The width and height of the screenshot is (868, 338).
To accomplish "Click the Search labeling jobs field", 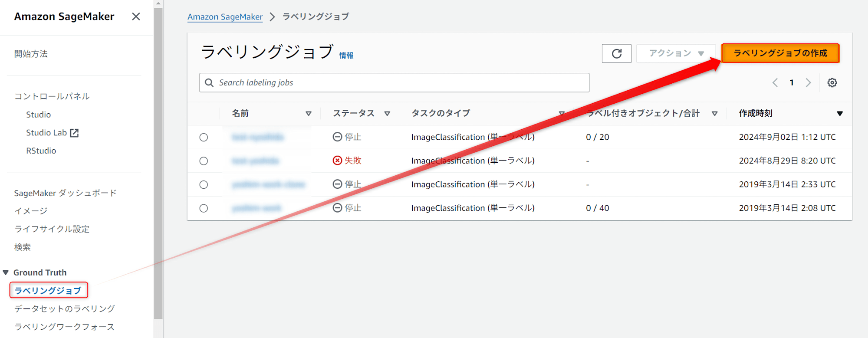I will (x=394, y=82).
